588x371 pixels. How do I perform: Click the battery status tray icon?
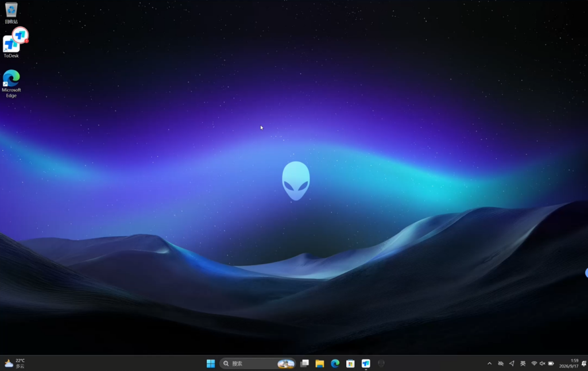coord(551,363)
